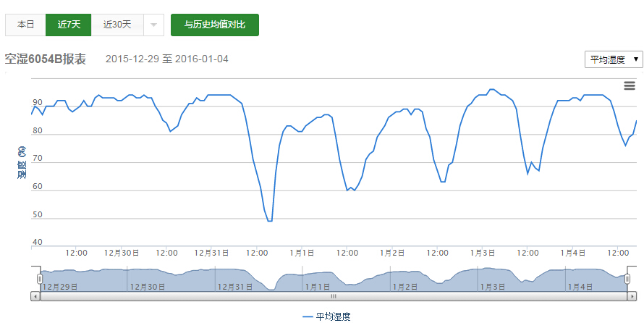The height and width of the screenshot is (323, 644).
Task: Select the 近30天 time range
Action: point(117,25)
